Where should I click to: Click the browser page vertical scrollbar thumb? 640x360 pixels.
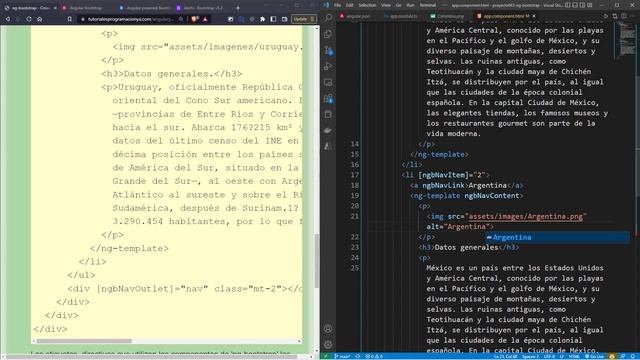317,261
